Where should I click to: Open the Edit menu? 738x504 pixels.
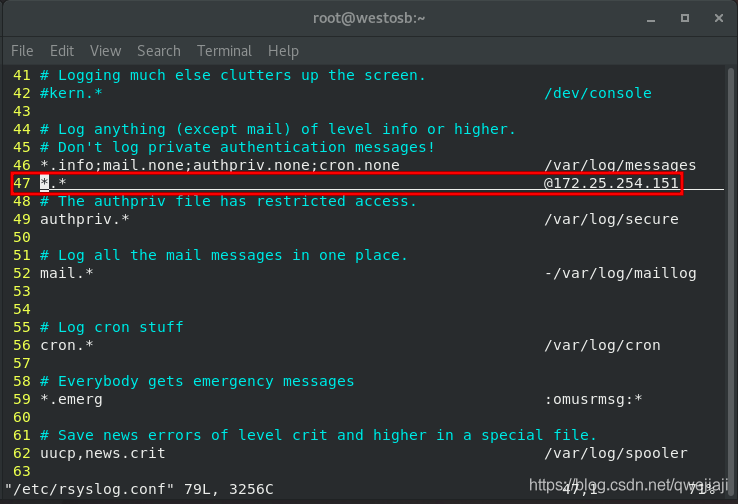[x=62, y=51]
